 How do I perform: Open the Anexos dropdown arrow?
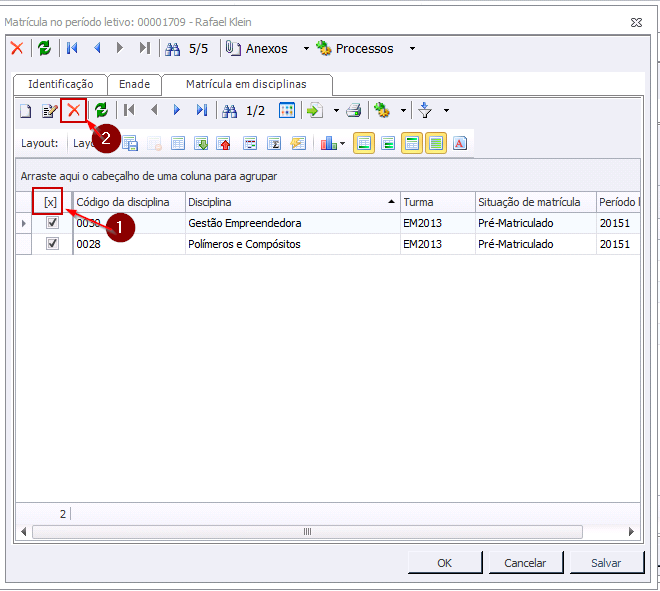pyautogui.click(x=306, y=49)
